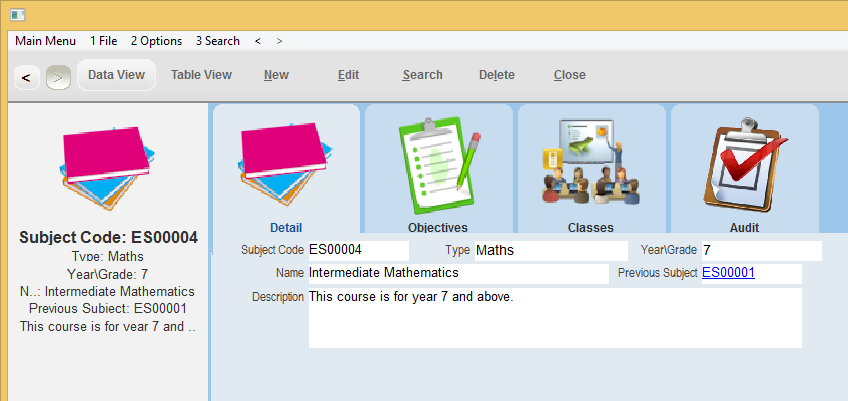848x401 pixels.
Task: Go to next record with > button
Action: (x=58, y=78)
